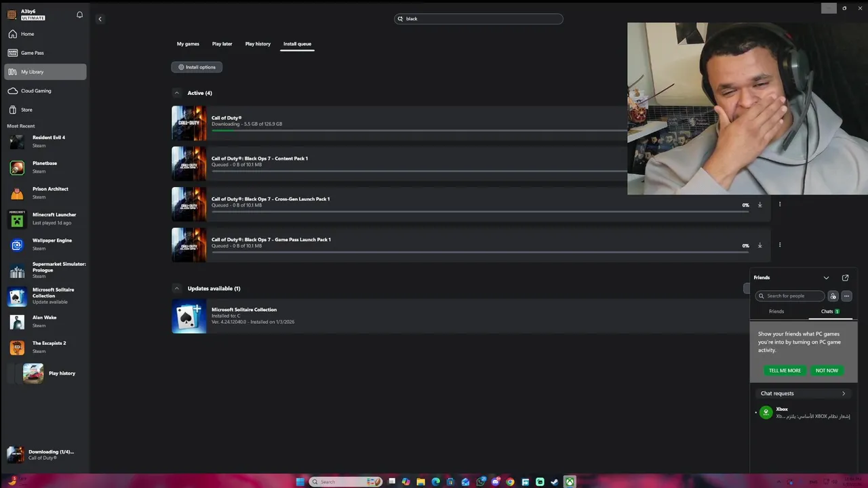Viewport: 868px width, 488px height.
Task: Click the Windows taskbar Search box
Action: (x=346, y=482)
